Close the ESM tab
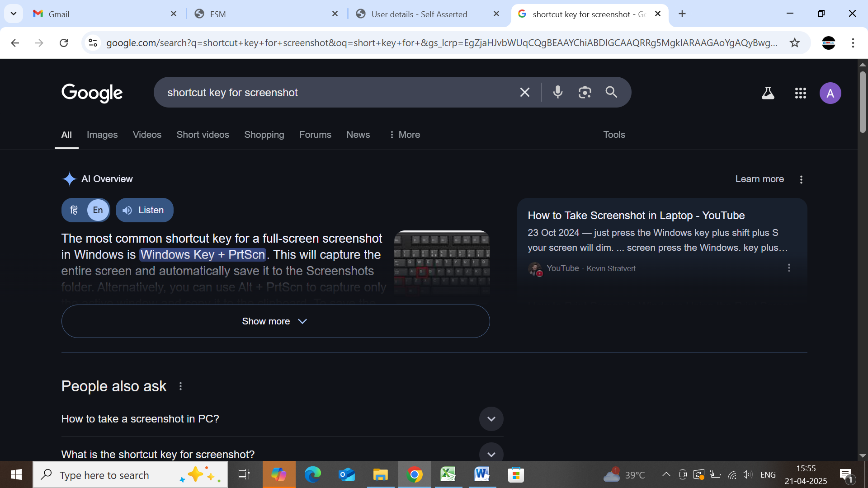The width and height of the screenshot is (868, 488). pos(335,14)
